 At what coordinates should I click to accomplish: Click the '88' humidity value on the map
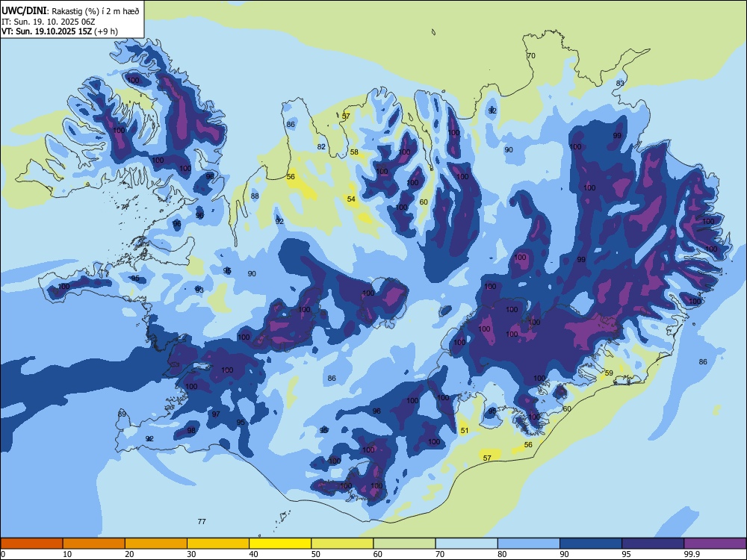pyautogui.click(x=255, y=196)
